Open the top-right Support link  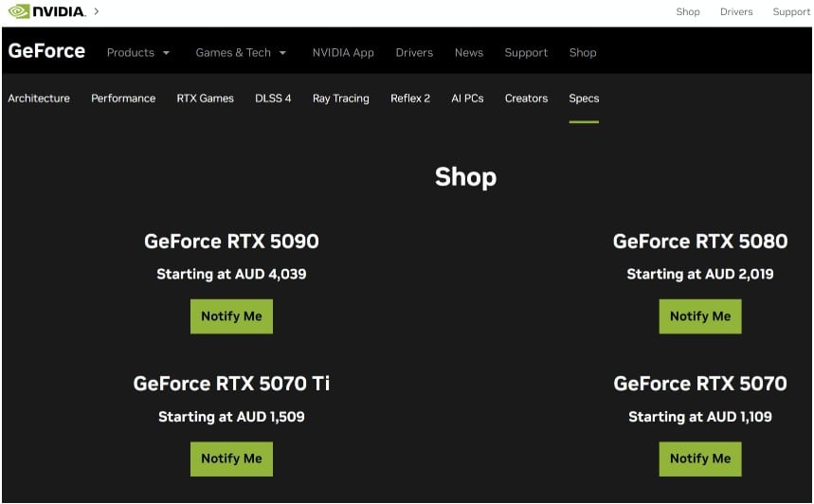(791, 12)
